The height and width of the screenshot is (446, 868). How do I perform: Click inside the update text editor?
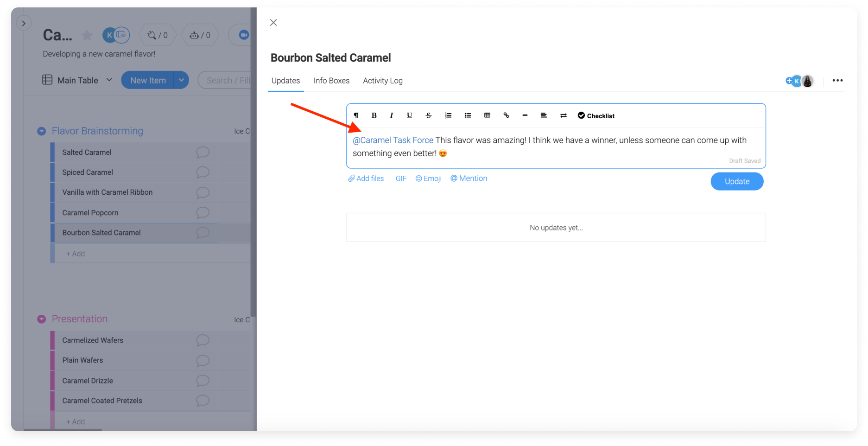click(x=556, y=147)
